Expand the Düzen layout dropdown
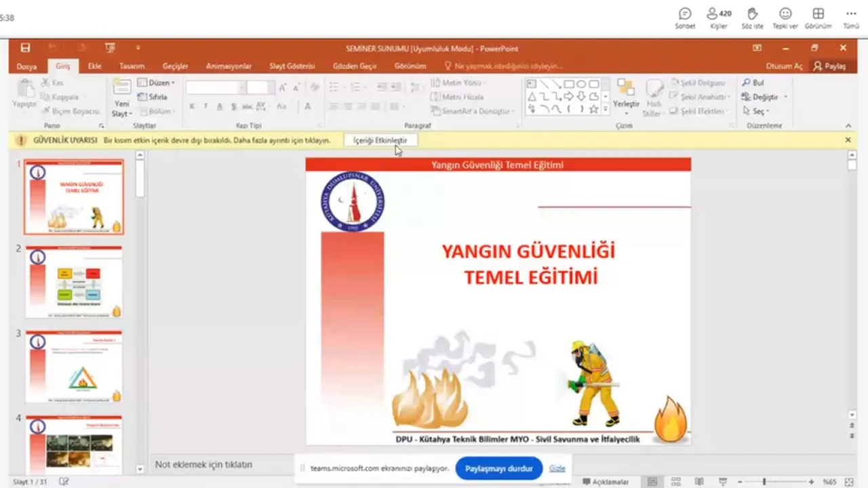Screen dimensions: 868x488 click(157, 83)
